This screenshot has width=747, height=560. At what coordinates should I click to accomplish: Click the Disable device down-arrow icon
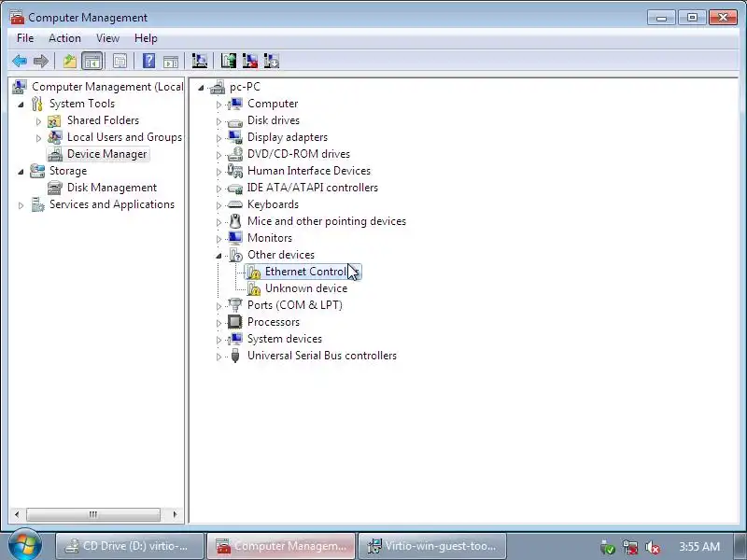pyautogui.click(x=271, y=61)
